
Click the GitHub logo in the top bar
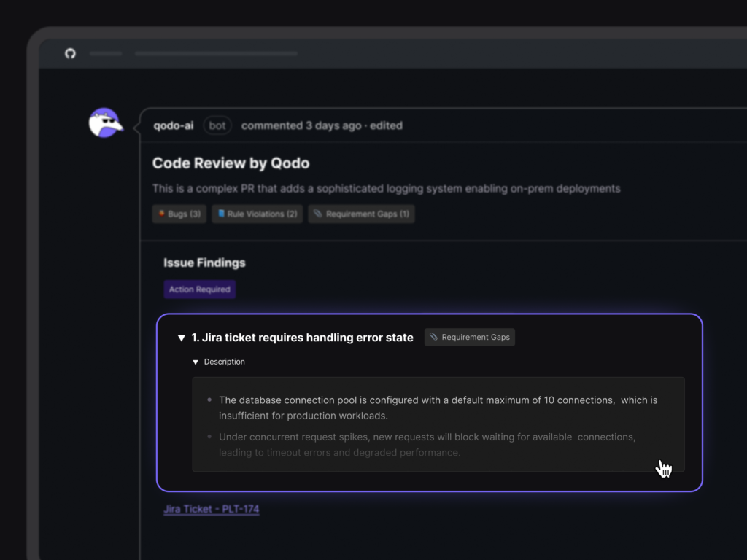point(70,53)
